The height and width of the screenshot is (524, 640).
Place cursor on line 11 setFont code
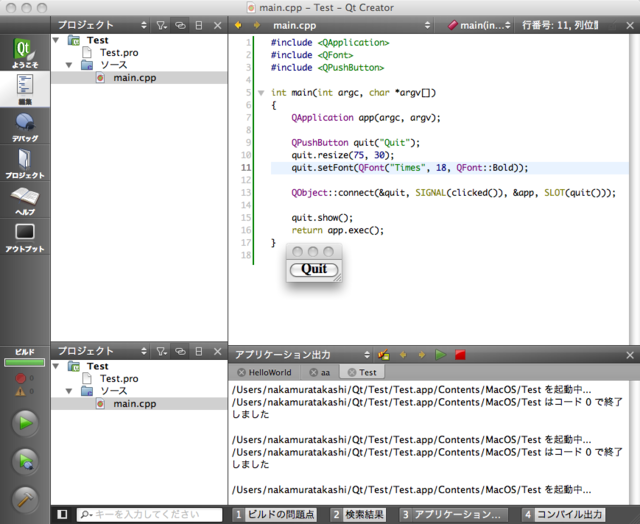tap(409, 168)
